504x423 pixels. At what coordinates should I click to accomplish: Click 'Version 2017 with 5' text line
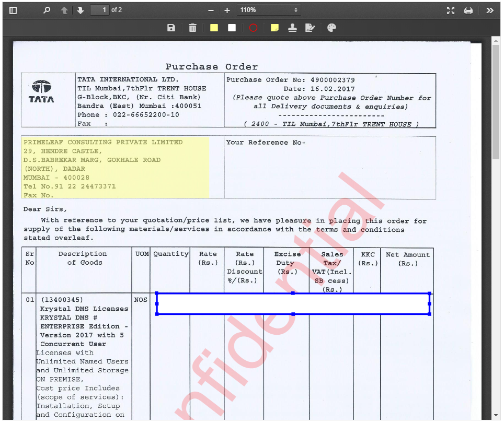pyautogui.click(x=82, y=335)
